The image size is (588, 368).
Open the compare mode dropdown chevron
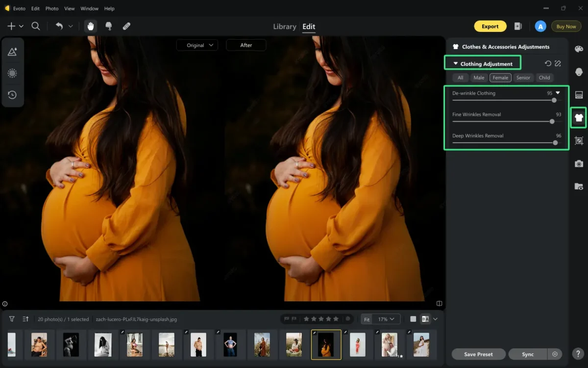[x=435, y=319]
